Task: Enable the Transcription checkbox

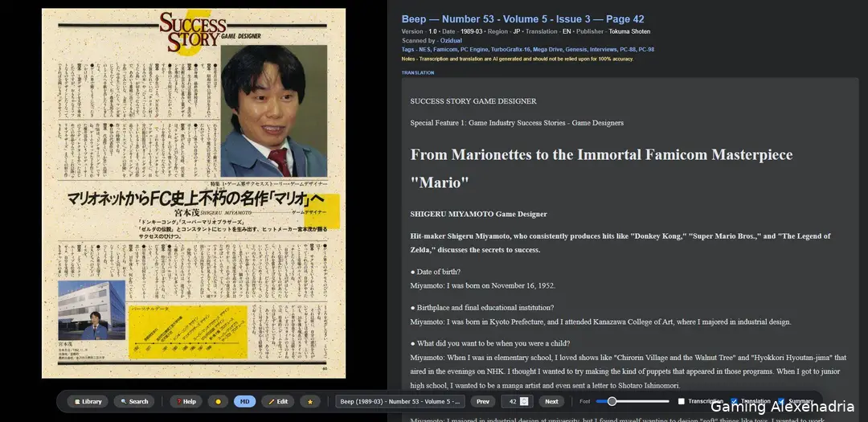Action: pyautogui.click(x=682, y=402)
